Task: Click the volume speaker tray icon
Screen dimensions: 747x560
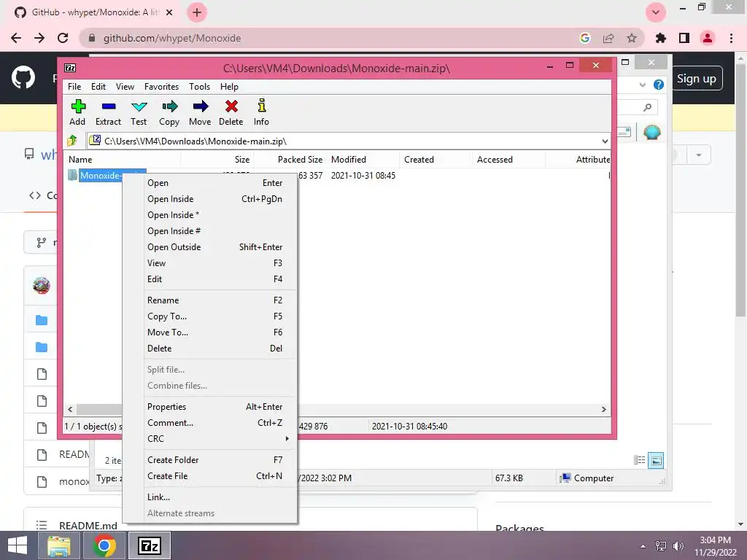Action: (x=678, y=546)
